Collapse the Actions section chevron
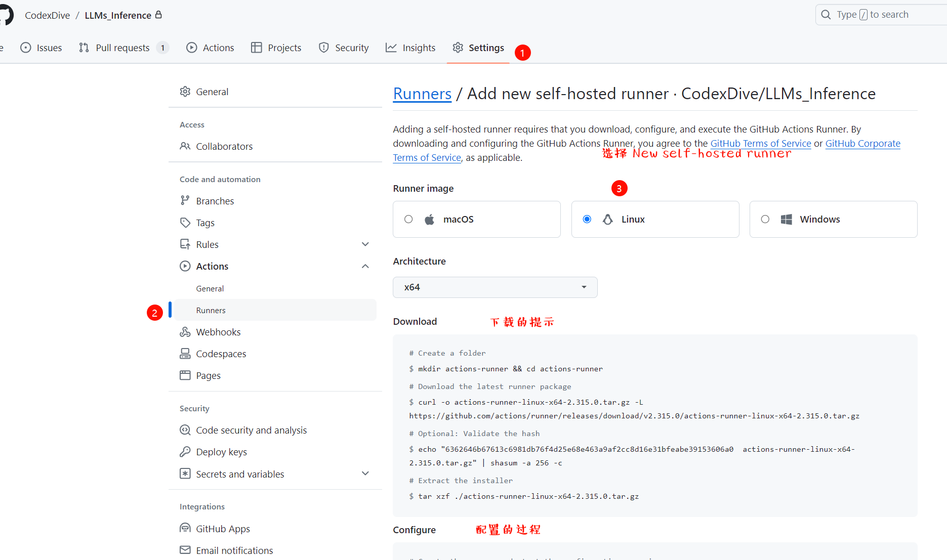This screenshot has width=947, height=560. 365,266
